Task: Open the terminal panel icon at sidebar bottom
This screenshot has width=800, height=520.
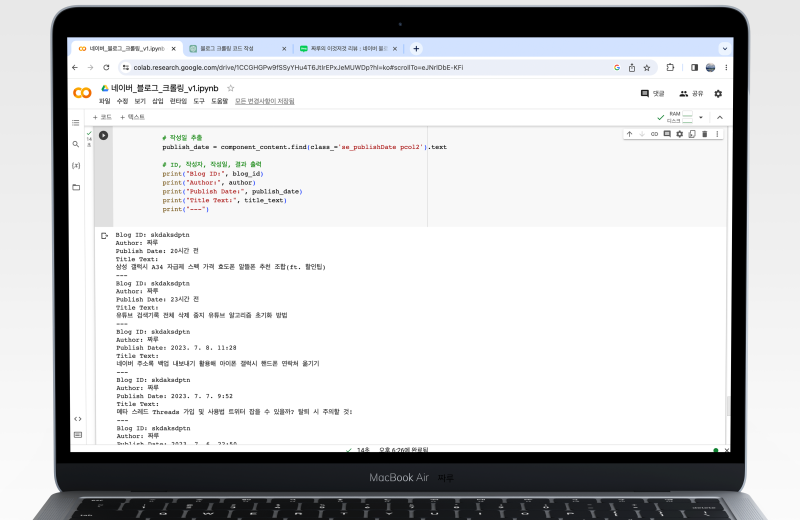Action: click(78, 435)
